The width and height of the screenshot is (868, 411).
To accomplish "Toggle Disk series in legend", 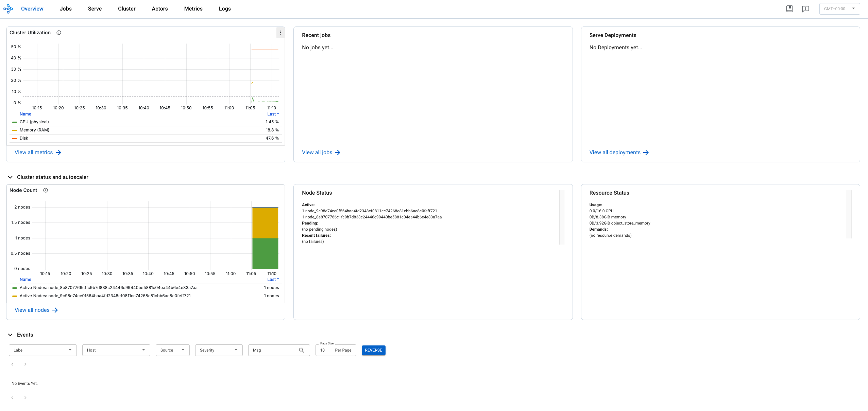I will (24, 138).
